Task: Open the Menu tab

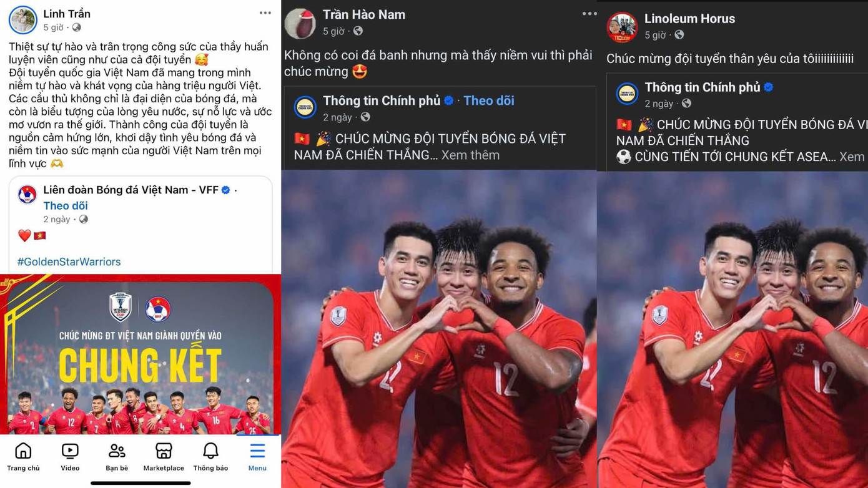Action: [x=257, y=457]
